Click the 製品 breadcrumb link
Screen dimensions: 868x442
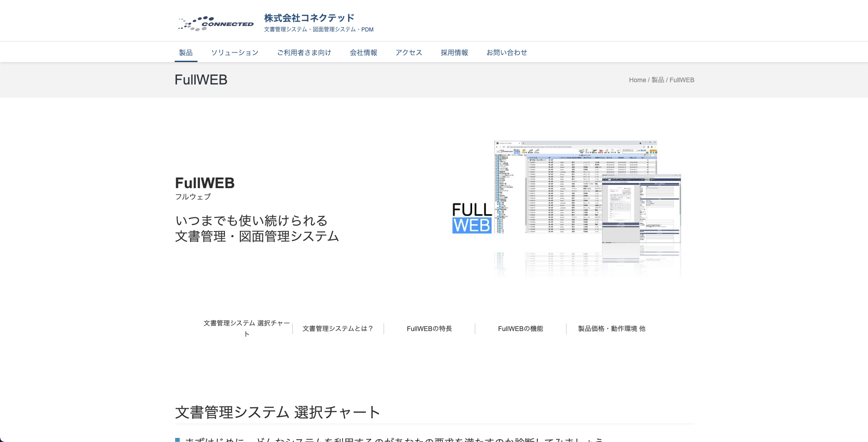[657, 80]
